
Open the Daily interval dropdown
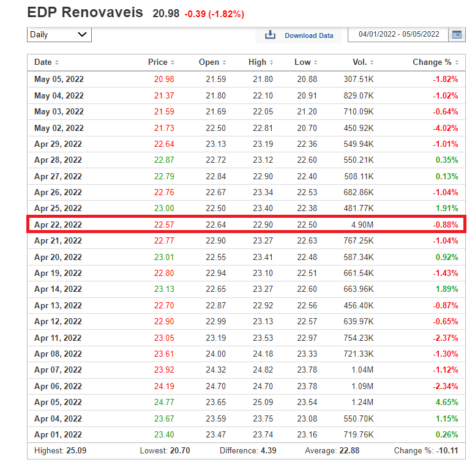[x=59, y=35]
